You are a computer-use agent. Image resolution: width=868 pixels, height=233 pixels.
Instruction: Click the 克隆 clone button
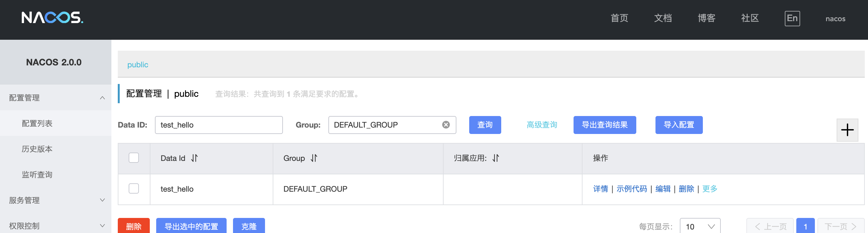coord(249,226)
